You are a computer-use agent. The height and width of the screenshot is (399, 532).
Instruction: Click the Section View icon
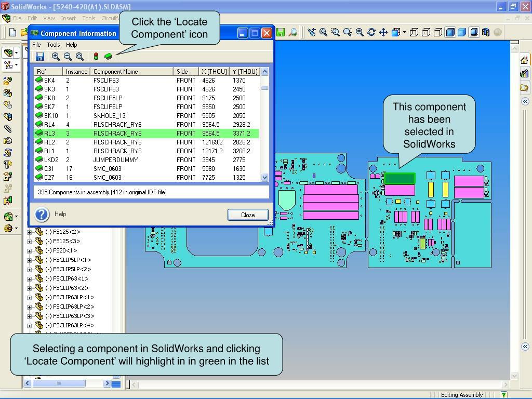[486, 32]
